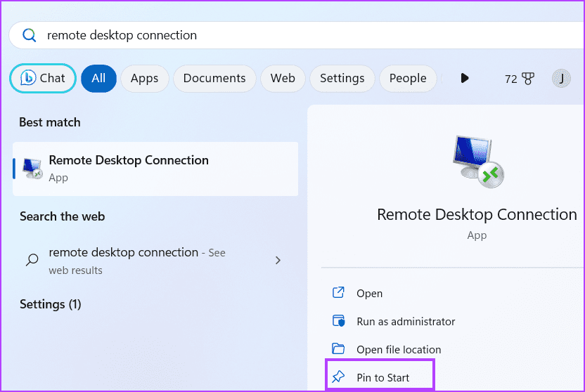
Task: Click the Bing logo inside Chat button
Action: tap(28, 78)
